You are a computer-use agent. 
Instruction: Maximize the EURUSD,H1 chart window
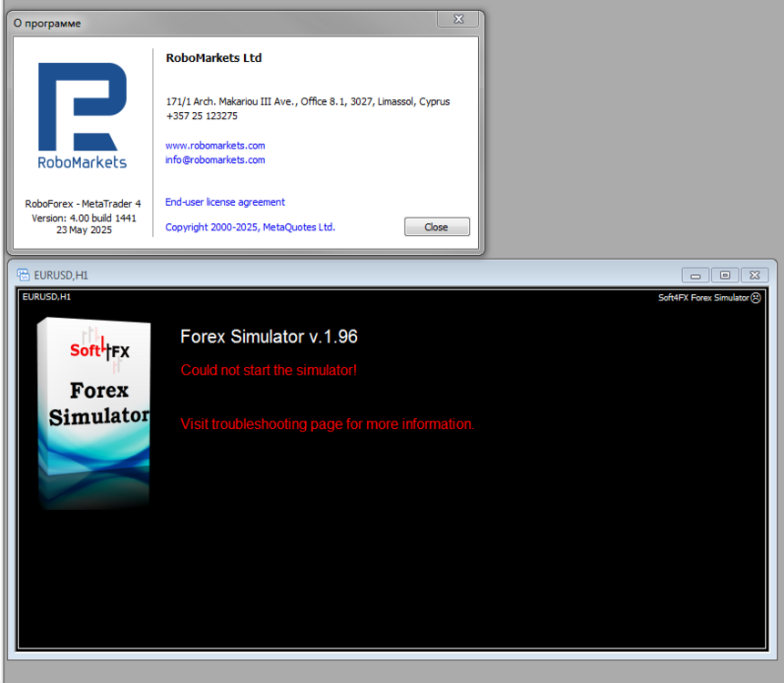[x=725, y=275]
